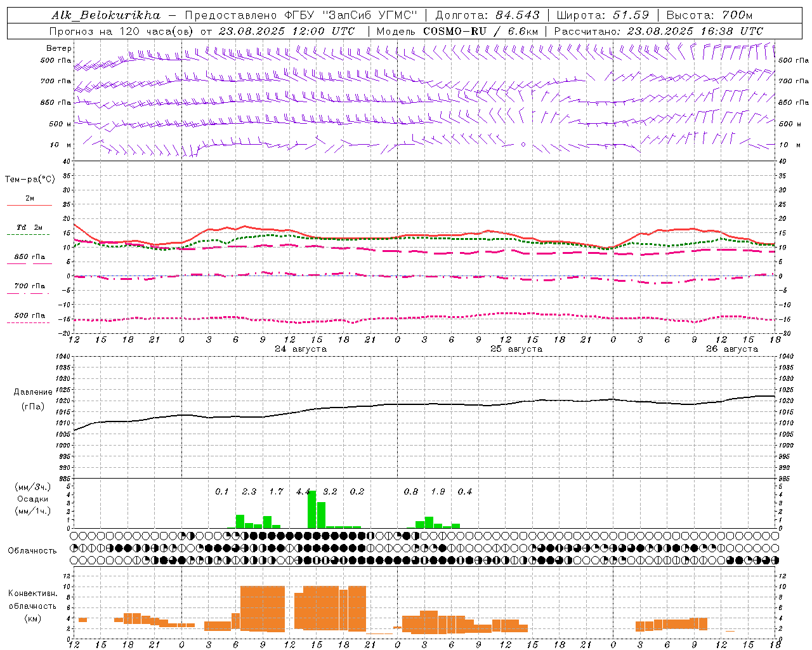Click the '2м' temperature legend entry

click(x=30, y=199)
